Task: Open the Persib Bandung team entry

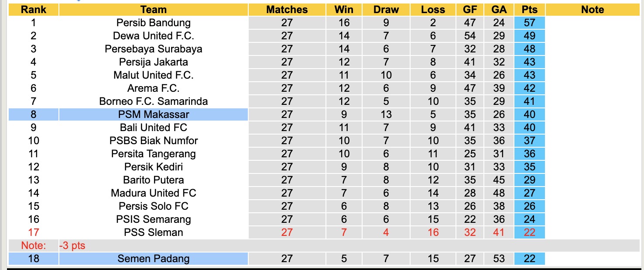Action: [154, 23]
